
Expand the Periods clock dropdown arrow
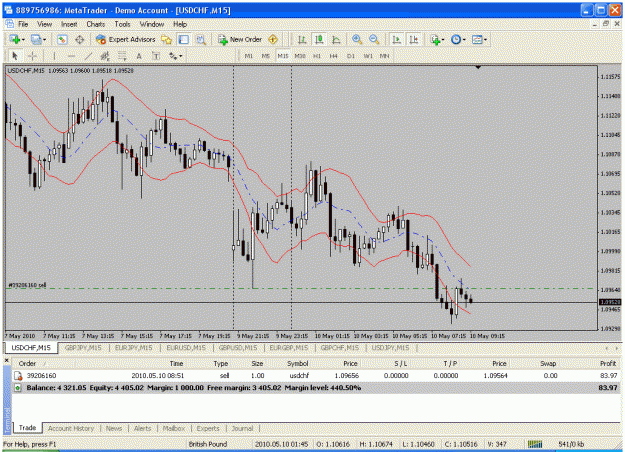[x=464, y=39]
